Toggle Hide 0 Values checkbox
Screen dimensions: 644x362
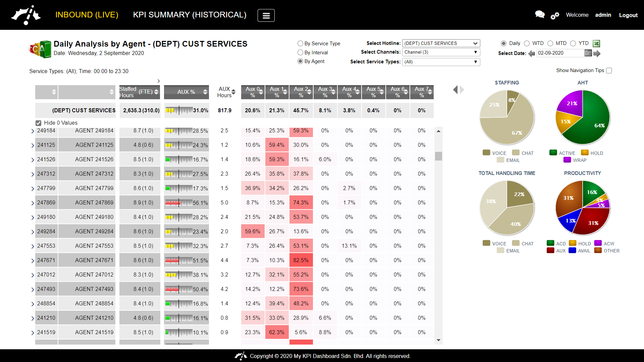tap(38, 123)
